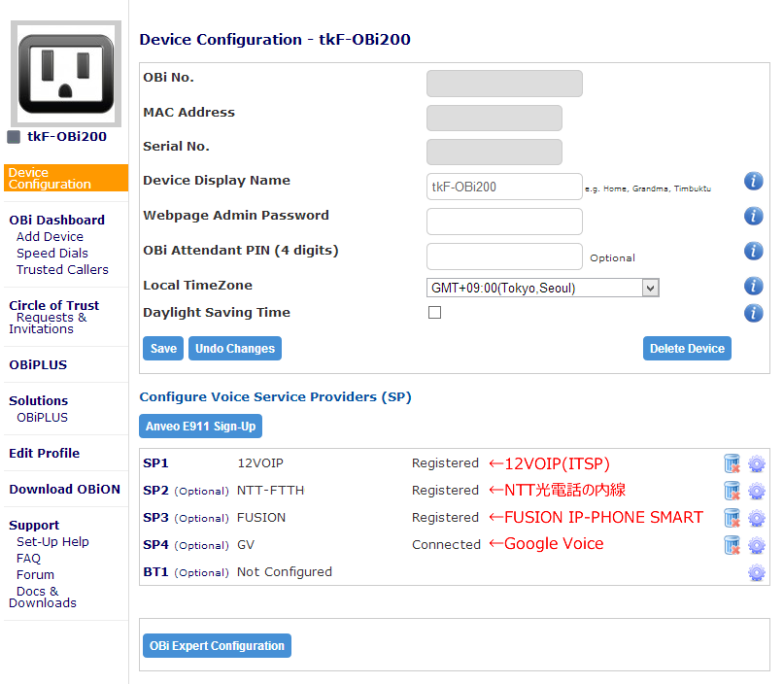Viewport: 784px width, 684px height.
Task: Open settings gear for SP4 GV
Action: tap(757, 545)
